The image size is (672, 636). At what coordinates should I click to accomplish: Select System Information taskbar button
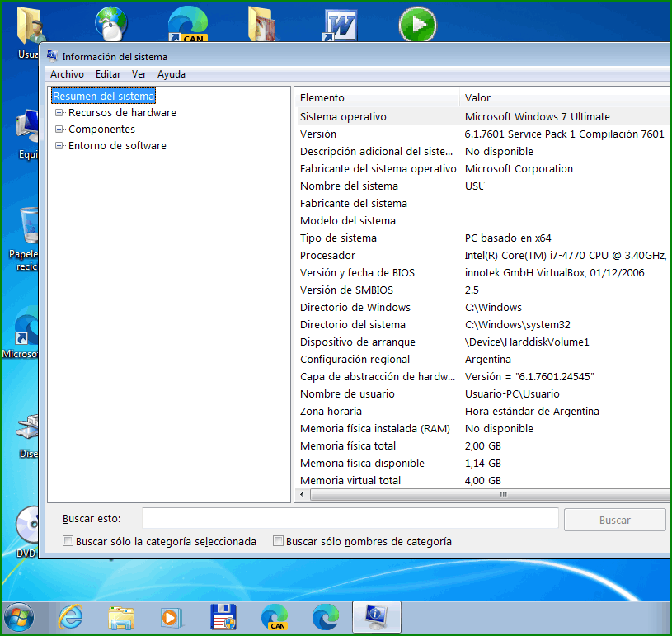[377, 617]
